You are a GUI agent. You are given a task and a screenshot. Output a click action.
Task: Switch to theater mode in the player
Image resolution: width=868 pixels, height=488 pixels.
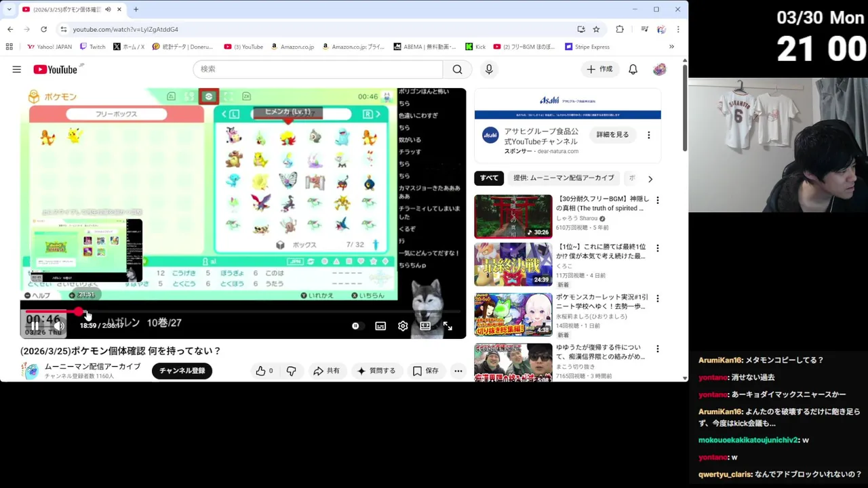pos(425,326)
